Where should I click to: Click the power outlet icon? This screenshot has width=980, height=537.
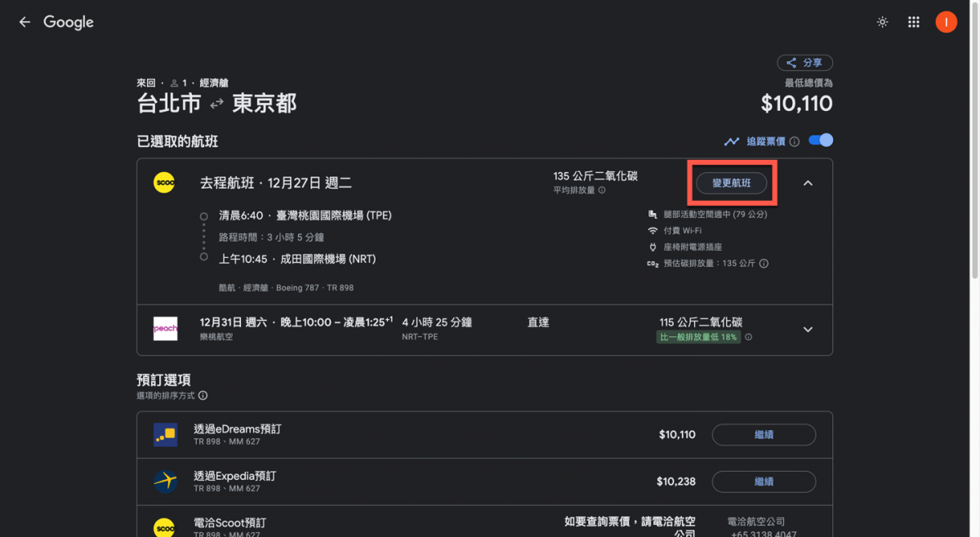click(x=653, y=247)
